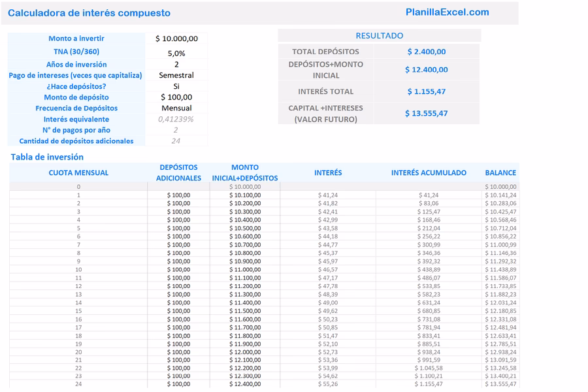Image resolution: width=588 pixels, height=392 pixels.
Task: Select the Monto a invertir value cell
Action: [x=176, y=39]
